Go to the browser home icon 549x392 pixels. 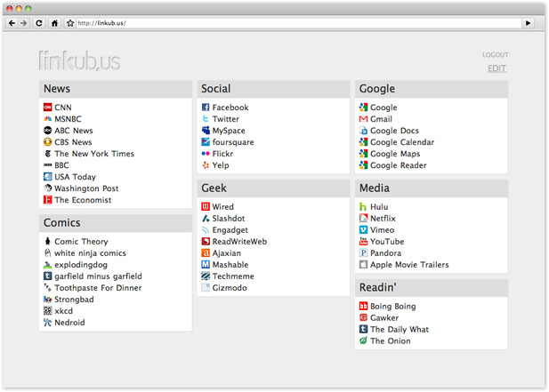(54, 22)
